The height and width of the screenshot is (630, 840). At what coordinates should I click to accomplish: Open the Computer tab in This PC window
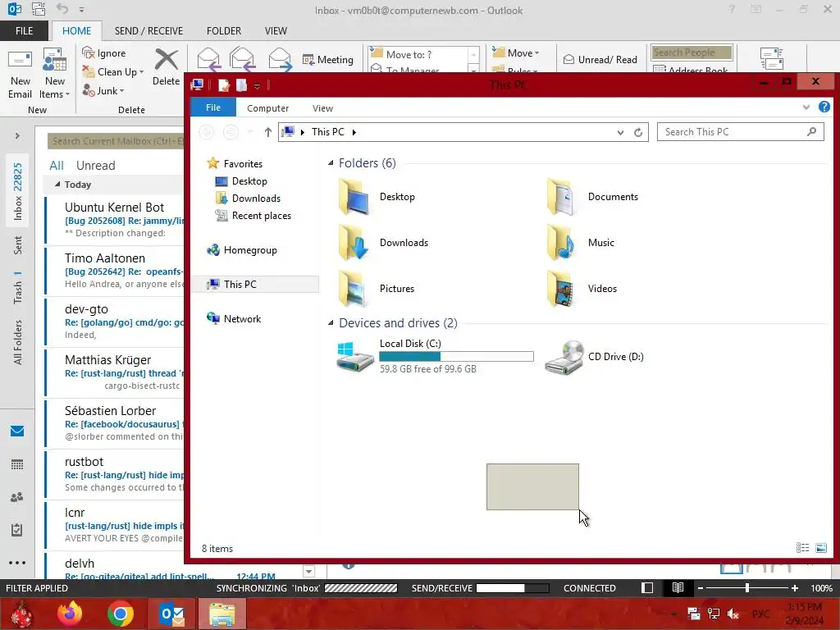[x=268, y=108]
